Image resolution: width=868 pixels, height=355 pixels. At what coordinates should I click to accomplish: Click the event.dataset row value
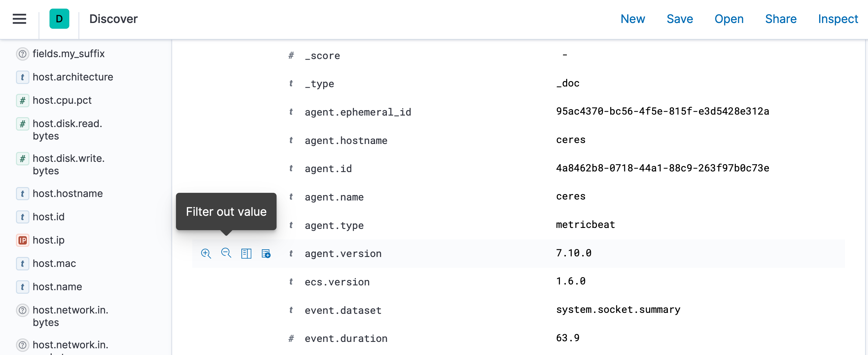[x=618, y=310]
